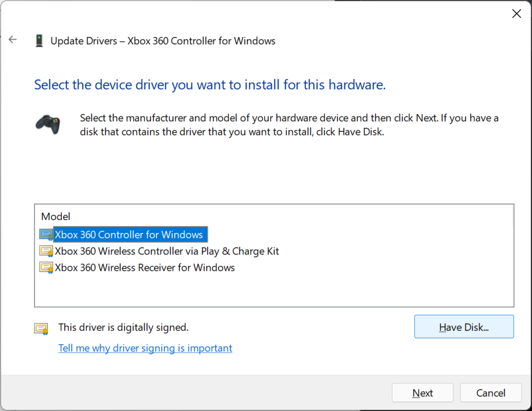The height and width of the screenshot is (411, 532).
Task: Click the certificate icon beside Wireless Receiver entry
Action: tap(46, 267)
